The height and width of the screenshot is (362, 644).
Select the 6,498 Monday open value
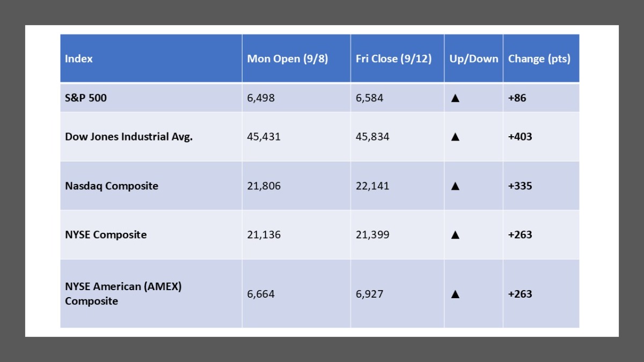[261, 98]
